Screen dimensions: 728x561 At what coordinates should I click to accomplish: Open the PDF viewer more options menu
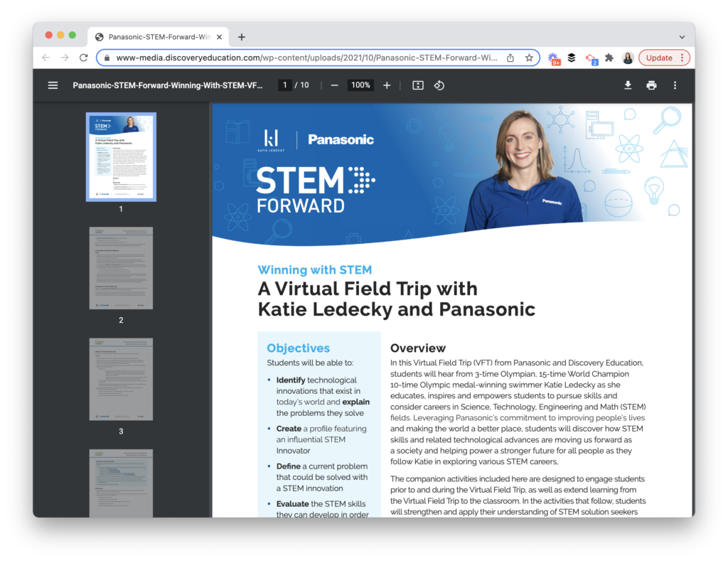coord(674,85)
